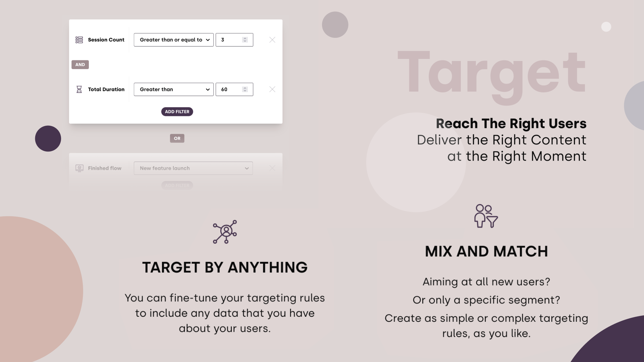Click the OR connector label
Image resolution: width=644 pixels, height=362 pixels.
tap(177, 138)
